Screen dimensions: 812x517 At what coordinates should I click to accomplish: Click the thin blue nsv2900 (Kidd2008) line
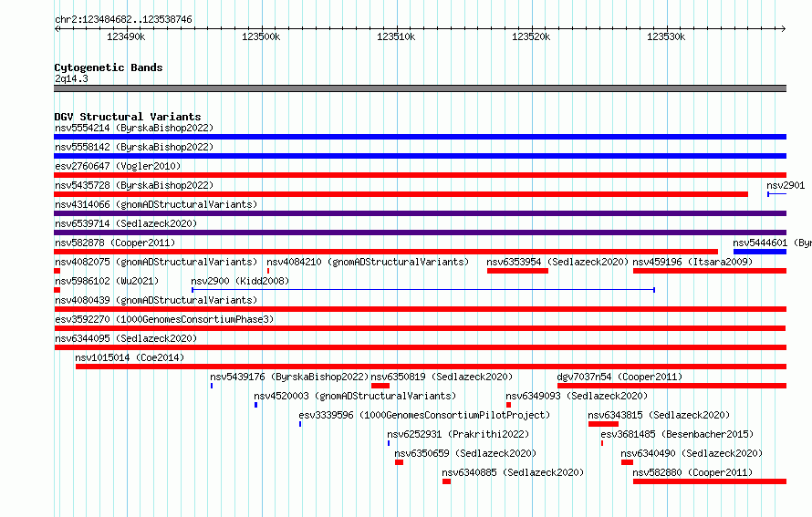[x=423, y=290]
